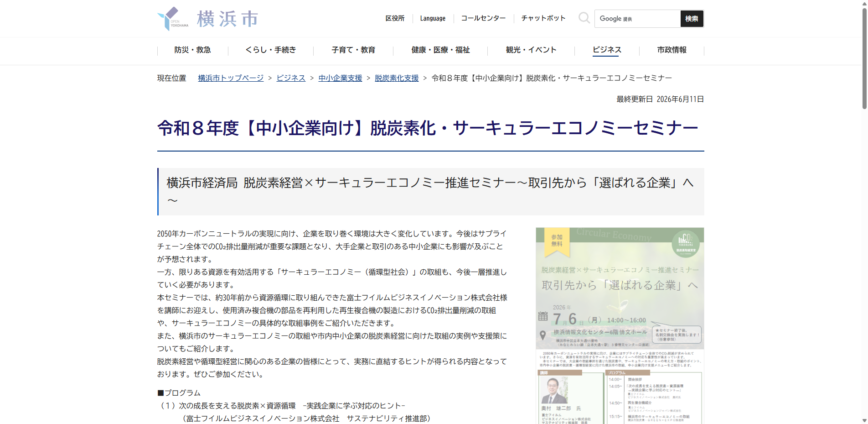The width and height of the screenshot is (868, 424).
Task: Open the チャットボット link
Action: click(x=543, y=18)
